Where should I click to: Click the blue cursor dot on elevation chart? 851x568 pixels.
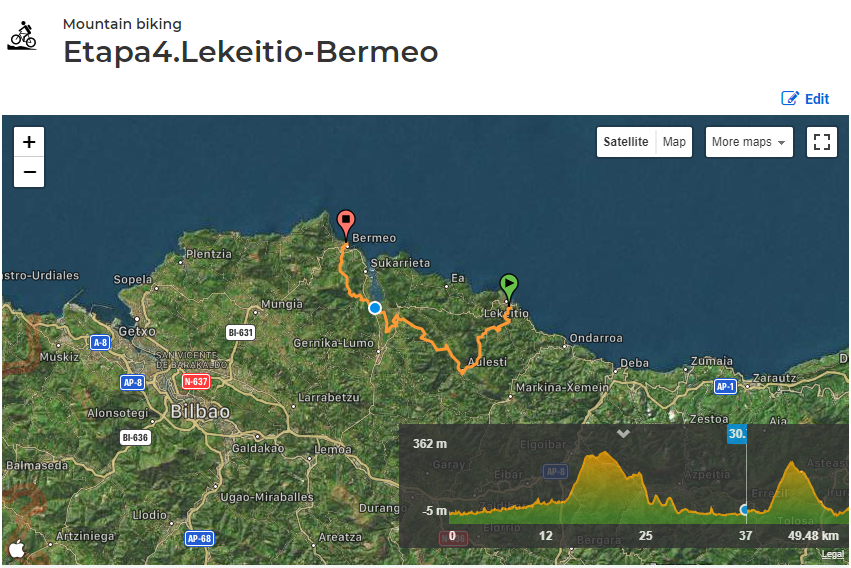coord(745,510)
